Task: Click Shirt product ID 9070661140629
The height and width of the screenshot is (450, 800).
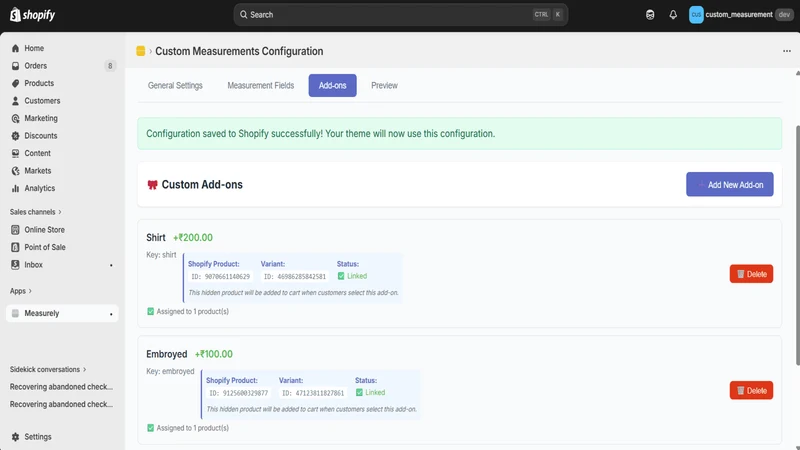Action: click(220, 277)
